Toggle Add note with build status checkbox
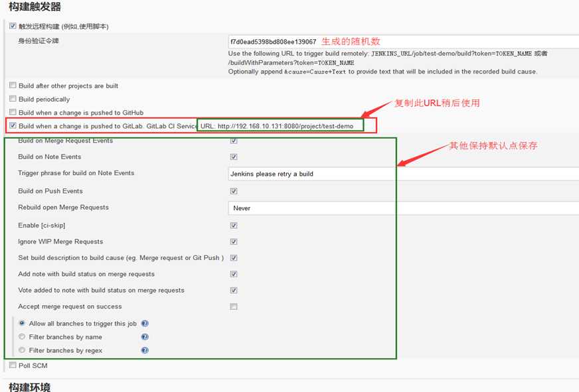Image resolution: width=579 pixels, height=392 pixels. tap(234, 274)
